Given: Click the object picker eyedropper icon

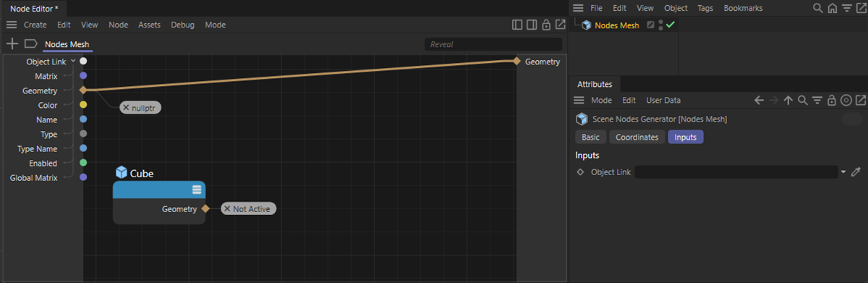Looking at the screenshot, I should pyautogui.click(x=856, y=172).
